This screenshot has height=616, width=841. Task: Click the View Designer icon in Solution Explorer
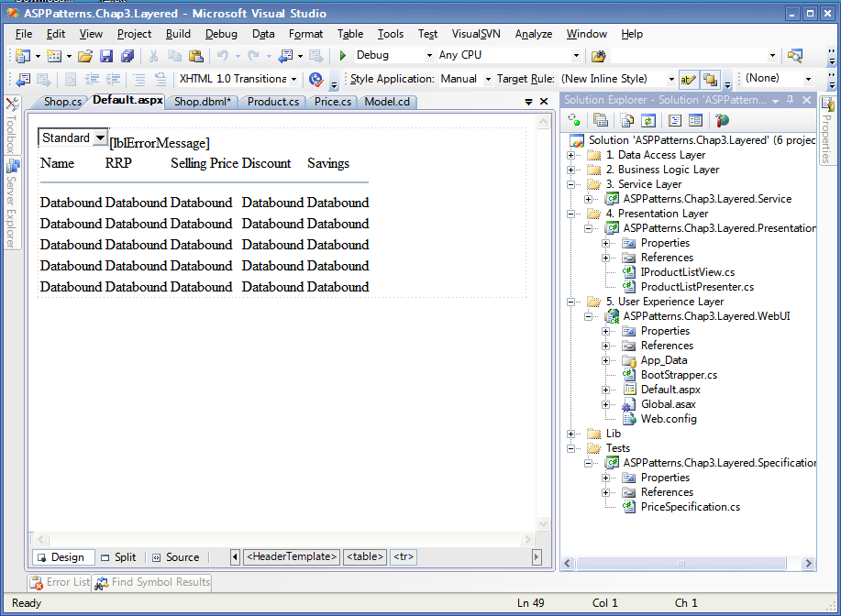click(695, 121)
